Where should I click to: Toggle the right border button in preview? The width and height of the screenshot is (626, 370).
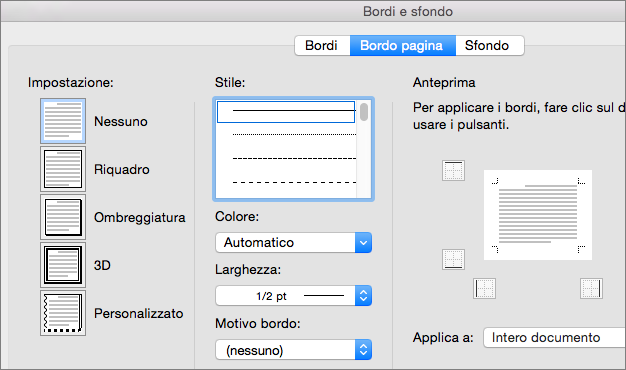tap(591, 289)
